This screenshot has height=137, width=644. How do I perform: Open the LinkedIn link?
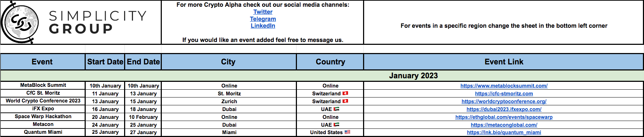pos(263,26)
